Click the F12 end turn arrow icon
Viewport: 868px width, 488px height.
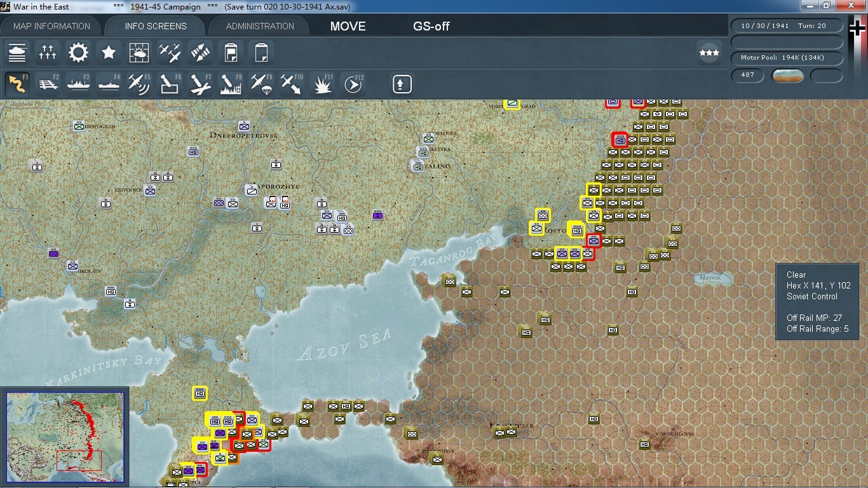[353, 84]
